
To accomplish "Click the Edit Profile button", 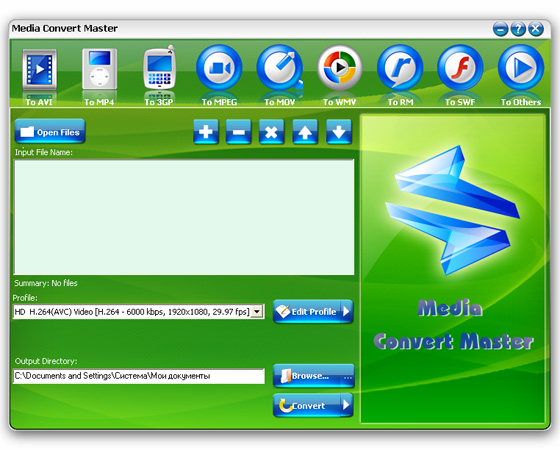I will 313,311.
